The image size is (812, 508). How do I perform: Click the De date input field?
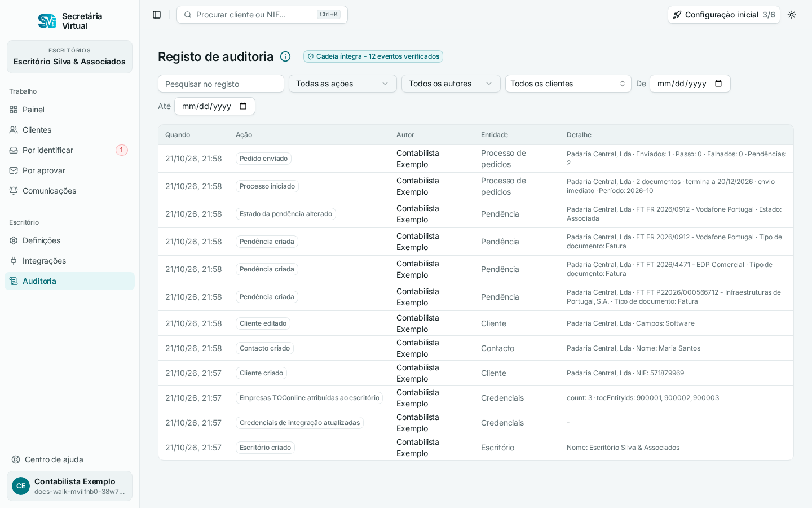[x=690, y=84]
